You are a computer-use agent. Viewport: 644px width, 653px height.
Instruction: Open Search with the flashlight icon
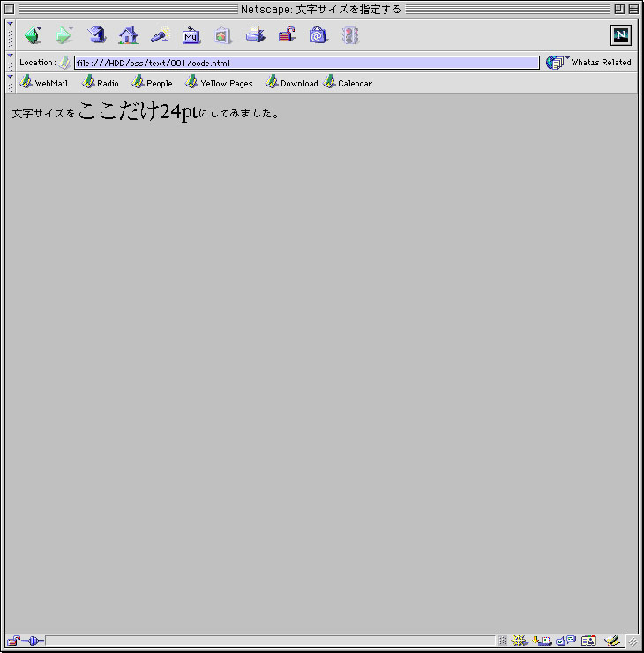161,35
